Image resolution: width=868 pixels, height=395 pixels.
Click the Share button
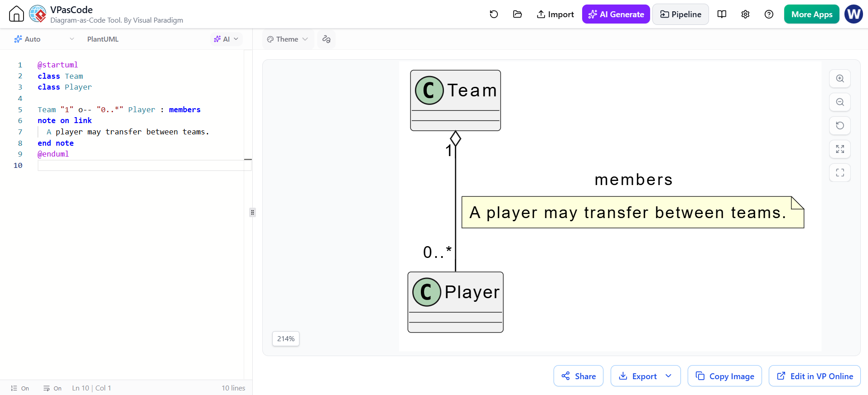coord(579,376)
